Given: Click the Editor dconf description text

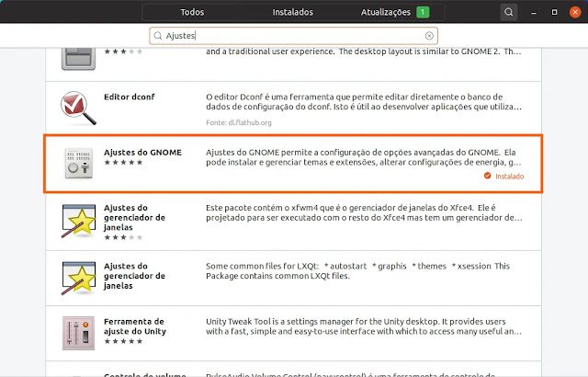Looking at the screenshot, I should coord(364,102).
